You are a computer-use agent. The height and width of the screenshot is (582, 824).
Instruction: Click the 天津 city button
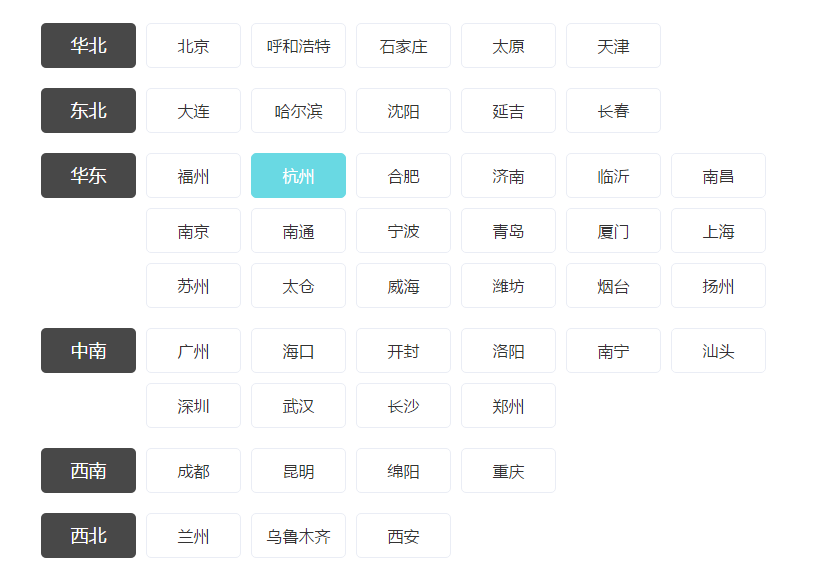coord(613,46)
